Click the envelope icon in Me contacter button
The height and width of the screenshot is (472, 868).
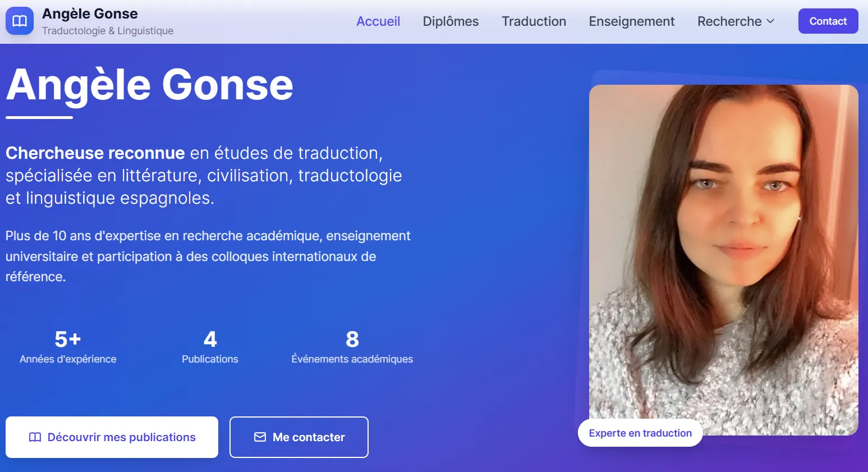click(260, 437)
